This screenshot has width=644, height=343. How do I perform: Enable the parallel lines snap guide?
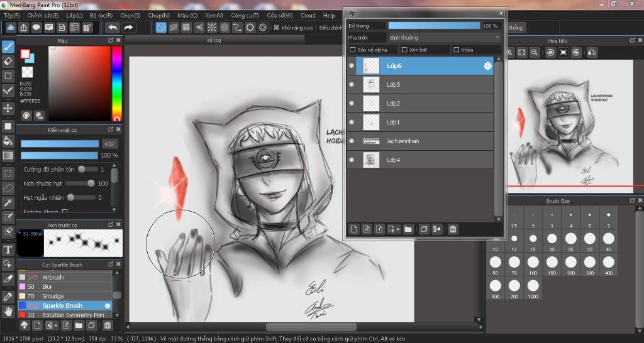[174, 28]
